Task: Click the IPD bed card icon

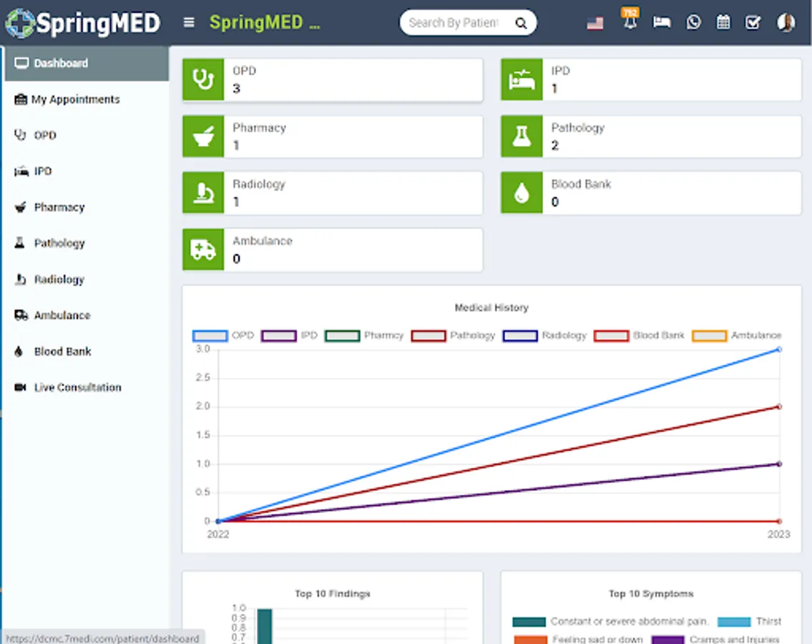Action: pyautogui.click(x=522, y=79)
